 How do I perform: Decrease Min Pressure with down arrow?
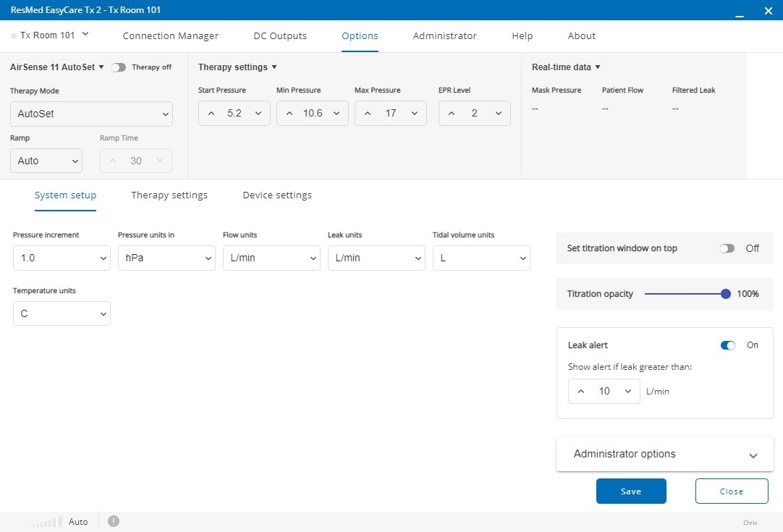[337, 114]
